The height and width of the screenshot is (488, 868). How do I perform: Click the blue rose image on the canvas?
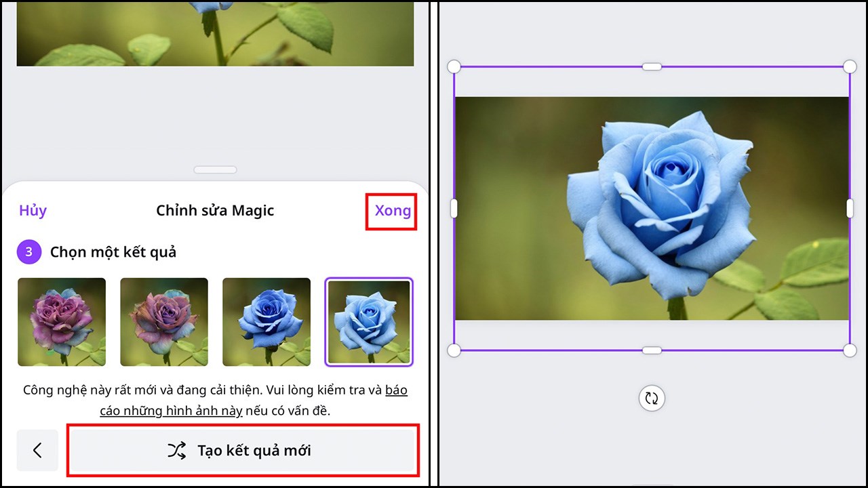coord(651,207)
